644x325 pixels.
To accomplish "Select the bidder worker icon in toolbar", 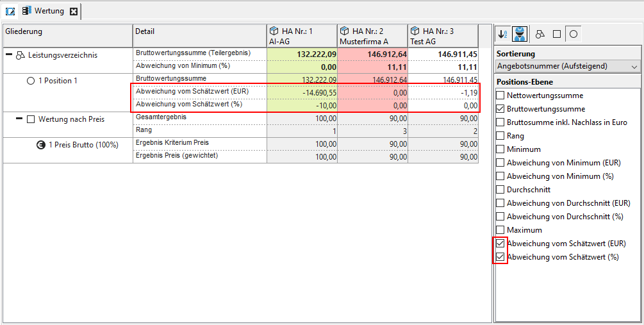I will 519,34.
